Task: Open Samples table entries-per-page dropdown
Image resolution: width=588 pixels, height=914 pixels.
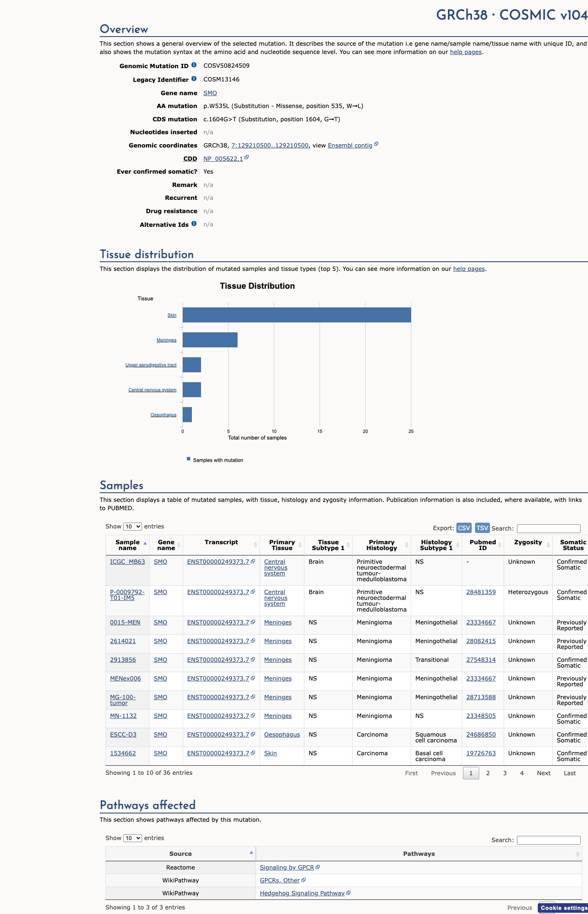Action: (x=132, y=526)
